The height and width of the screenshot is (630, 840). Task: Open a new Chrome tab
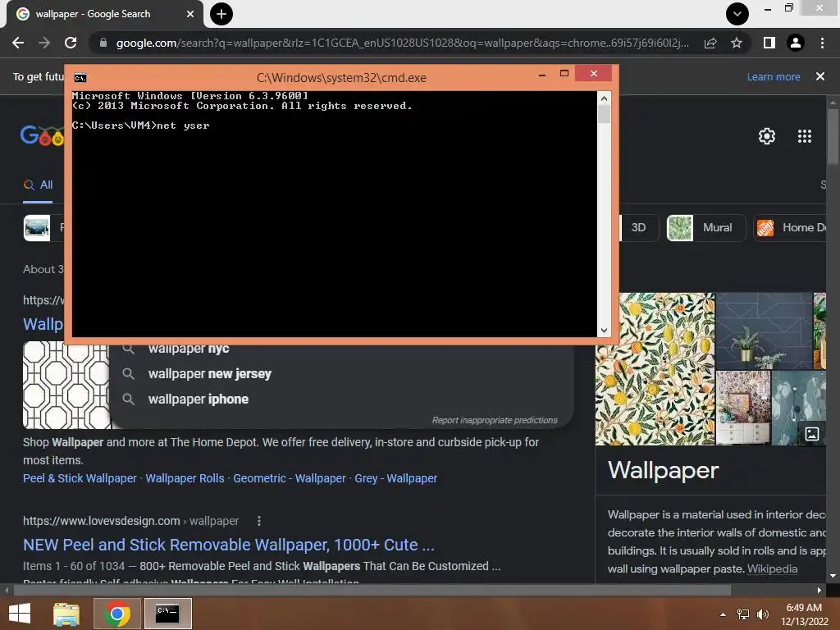pyautogui.click(x=221, y=14)
